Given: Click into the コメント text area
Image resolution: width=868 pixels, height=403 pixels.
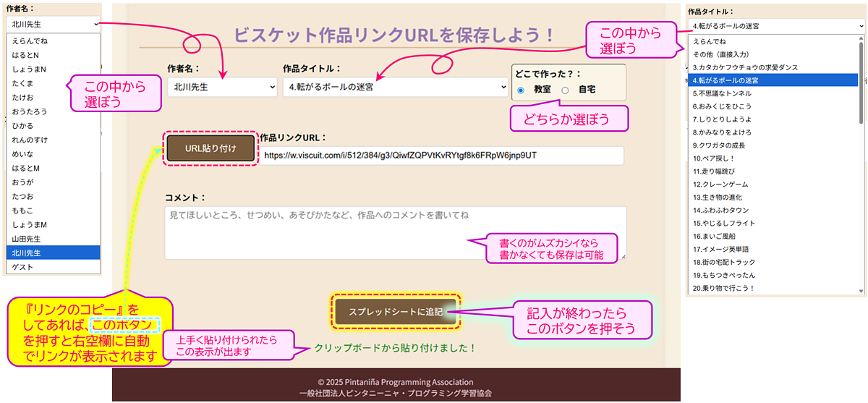Looking at the screenshot, I should [x=395, y=233].
